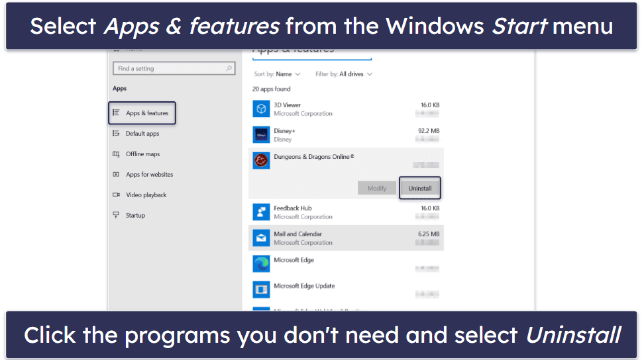644x360 pixels.
Task: Open Offline maps settings
Action: click(142, 154)
